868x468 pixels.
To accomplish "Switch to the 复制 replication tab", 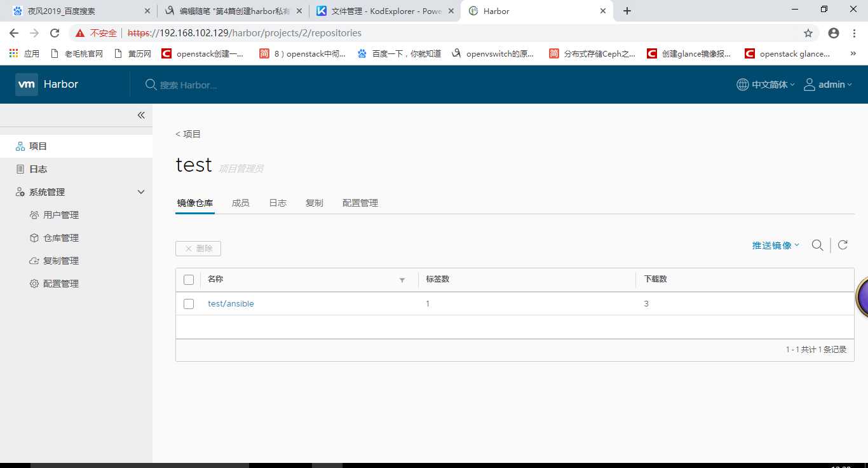I will 315,203.
